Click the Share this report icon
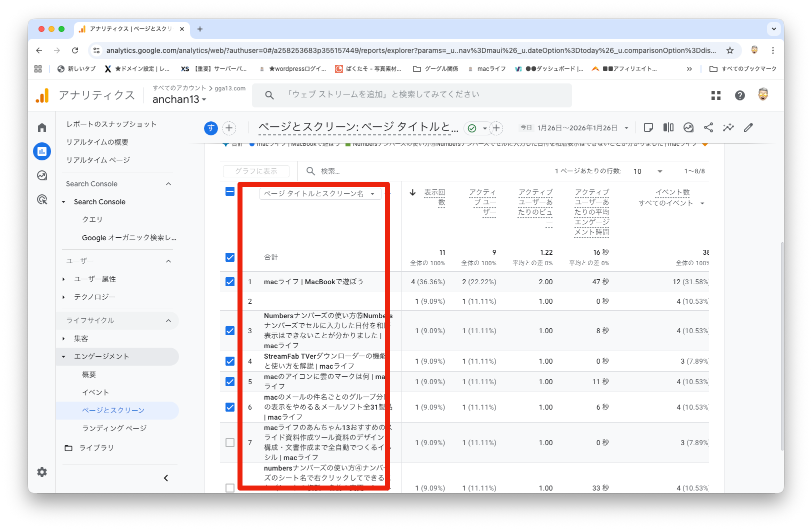The height and width of the screenshot is (530, 812). pyautogui.click(x=708, y=128)
